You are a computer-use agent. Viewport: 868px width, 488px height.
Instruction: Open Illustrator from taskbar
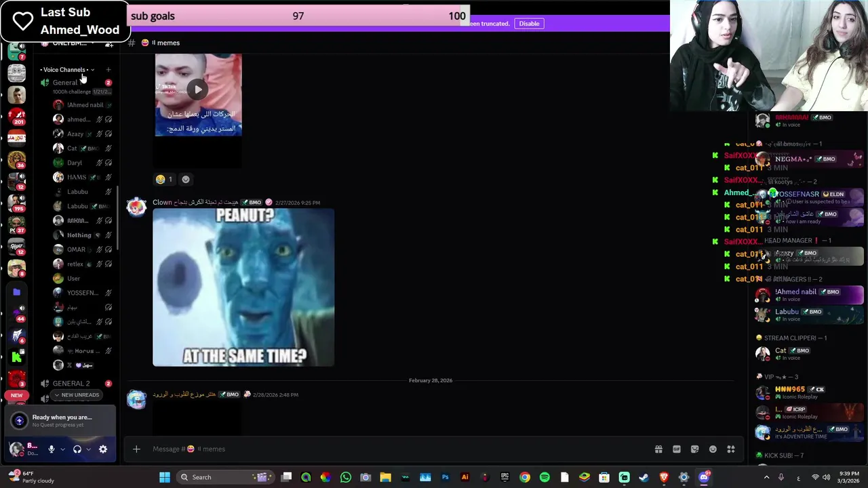coord(465,477)
